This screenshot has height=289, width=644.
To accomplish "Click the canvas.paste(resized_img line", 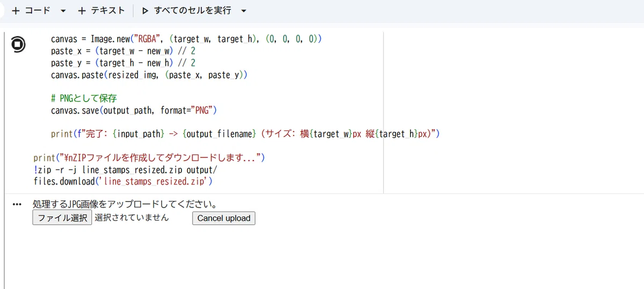I will click(x=149, y=75).
